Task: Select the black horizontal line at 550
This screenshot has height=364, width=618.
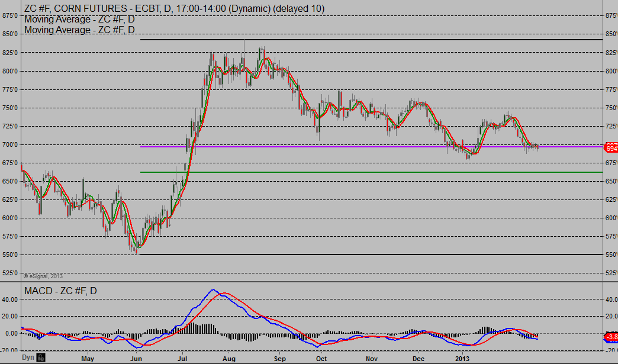Action: [355, 255]
